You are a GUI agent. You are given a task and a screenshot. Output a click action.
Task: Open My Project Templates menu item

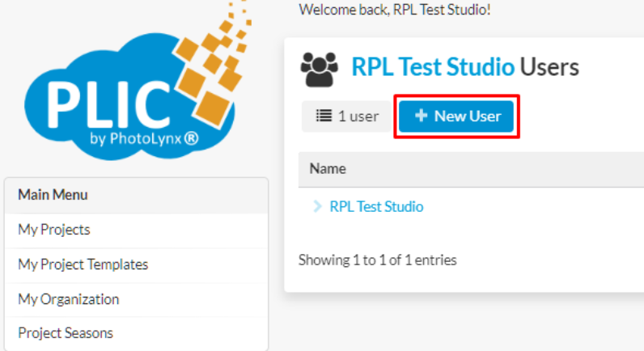click(x=137, y=264)
